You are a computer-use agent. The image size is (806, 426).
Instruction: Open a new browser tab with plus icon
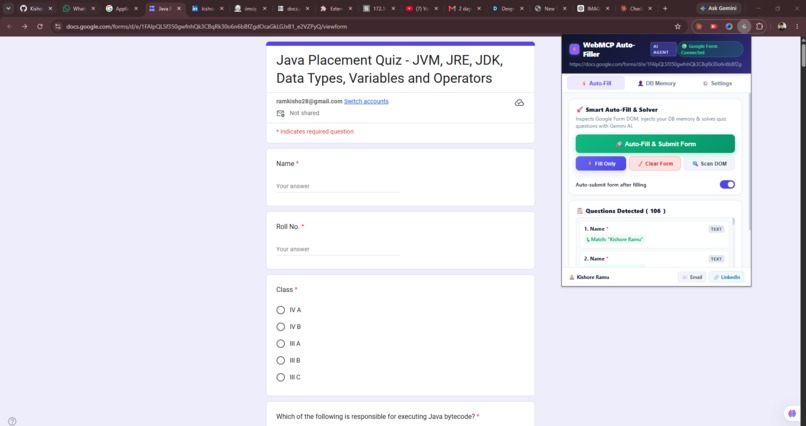click(x=665, y=9)
